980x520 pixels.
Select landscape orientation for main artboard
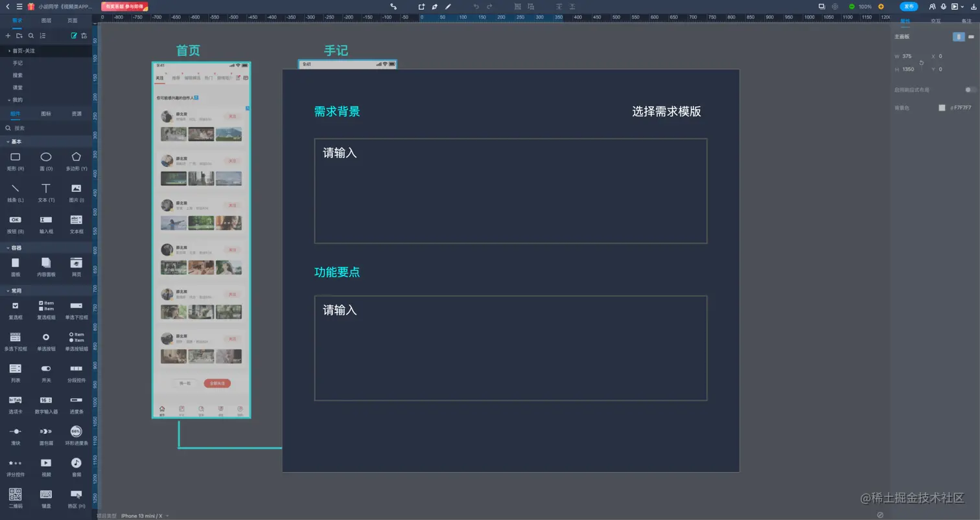pyautogui.click(x=971, y=37)
